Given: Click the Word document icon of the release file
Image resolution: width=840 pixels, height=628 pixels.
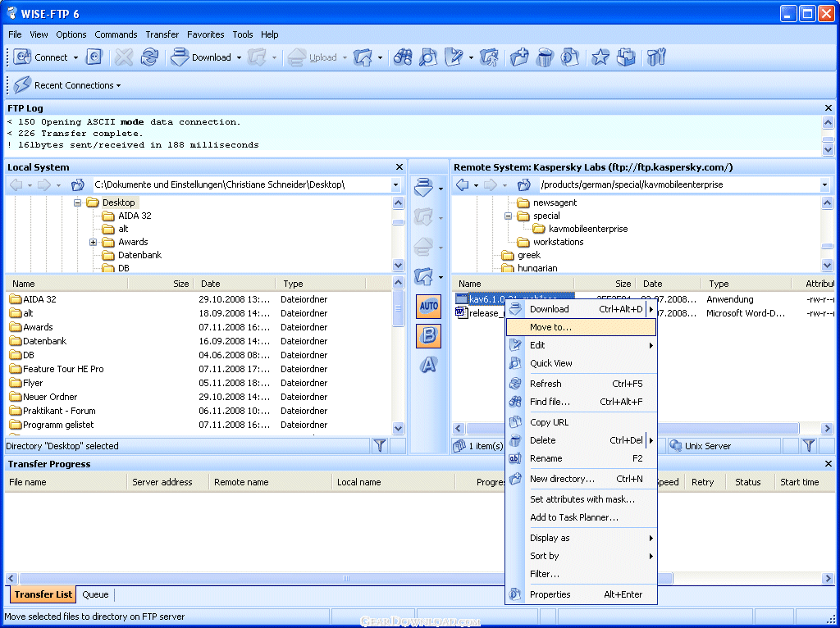Looking at the screenshot, I should tap(461, 312).
